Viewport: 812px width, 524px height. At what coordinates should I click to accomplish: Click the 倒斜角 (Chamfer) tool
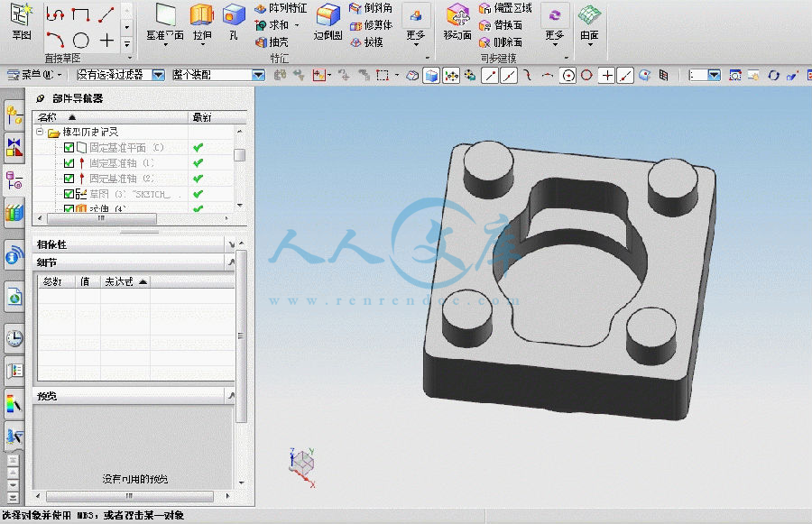pos(371,8)
